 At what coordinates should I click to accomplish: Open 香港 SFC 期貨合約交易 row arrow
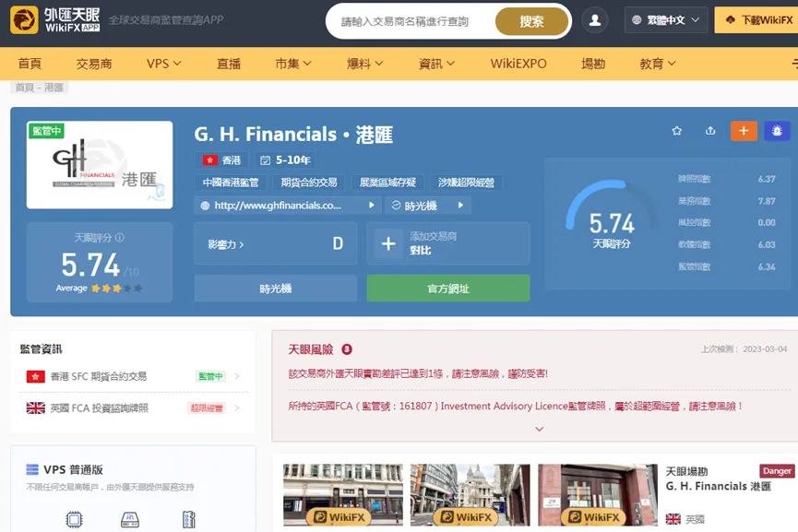tap(237, 376)
